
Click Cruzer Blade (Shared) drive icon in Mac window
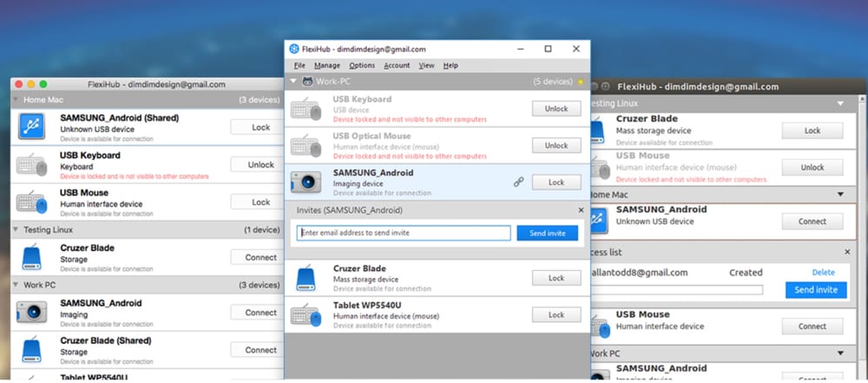click(31, 350)
